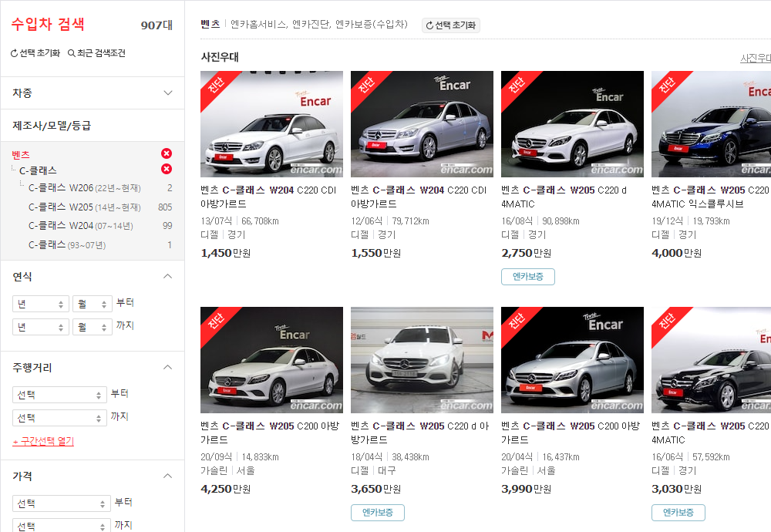Click 선택 초기화 reset in left sidebar

[x=35, y=53]
